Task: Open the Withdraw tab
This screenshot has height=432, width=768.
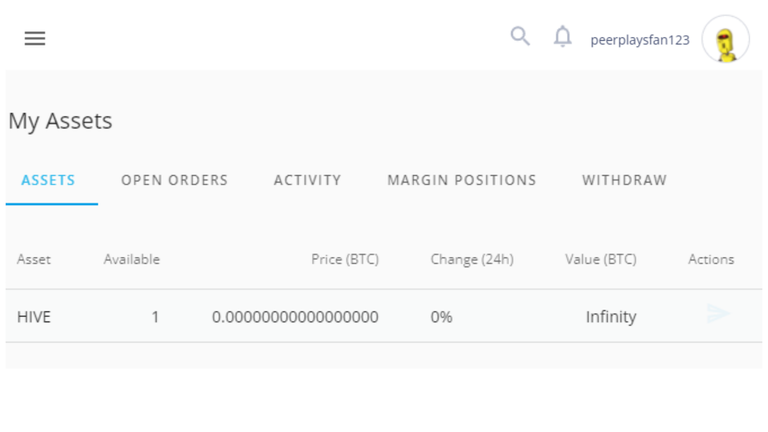Action: point(624,180)
